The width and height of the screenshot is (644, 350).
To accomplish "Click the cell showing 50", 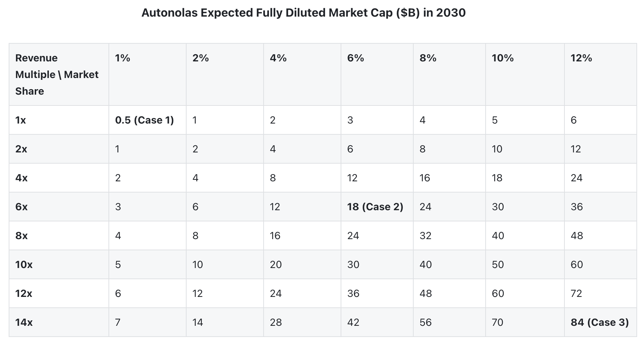I will coord(498,265).
